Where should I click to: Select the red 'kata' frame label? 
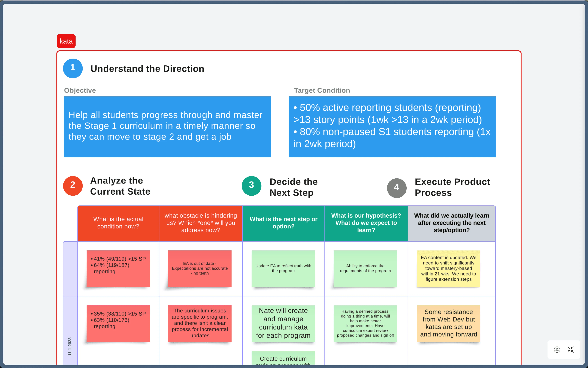[66, 41]
